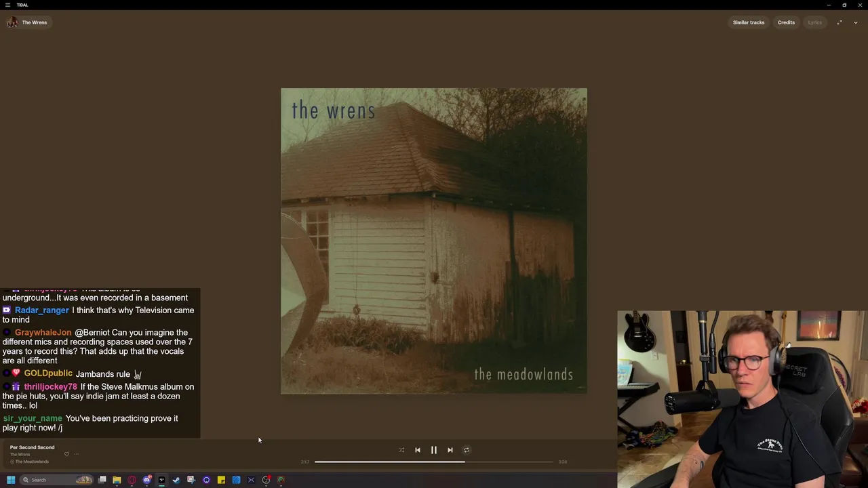Screen dimensions: 868x488
Task: Open more options dots beside the heart
Action: pos(77,454)
